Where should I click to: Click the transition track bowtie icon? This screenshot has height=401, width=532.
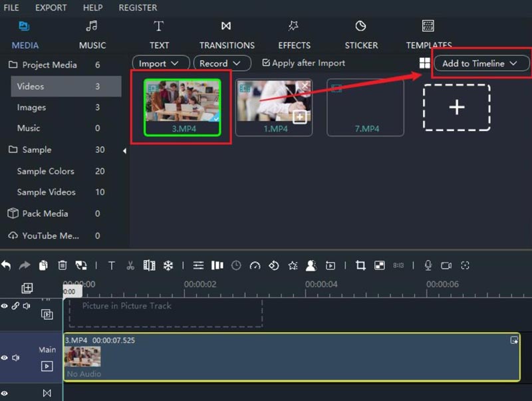pos(47,393)
